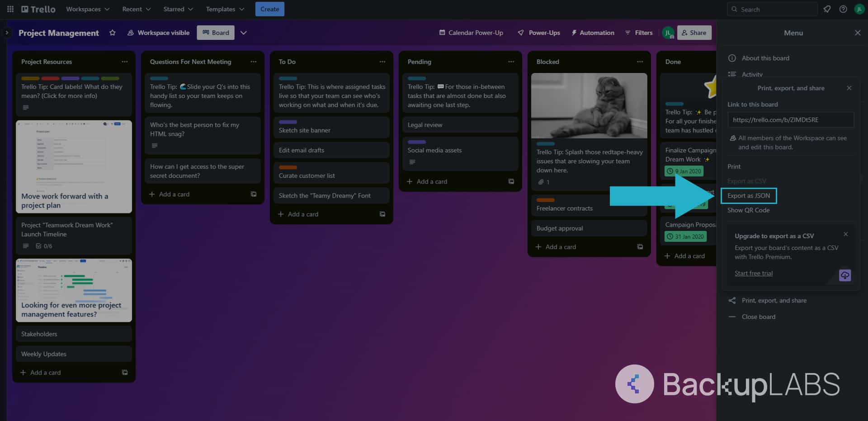Create from template in Project Resources list
The width and height of the screenshot is (868, 421).
coord(125,373)
